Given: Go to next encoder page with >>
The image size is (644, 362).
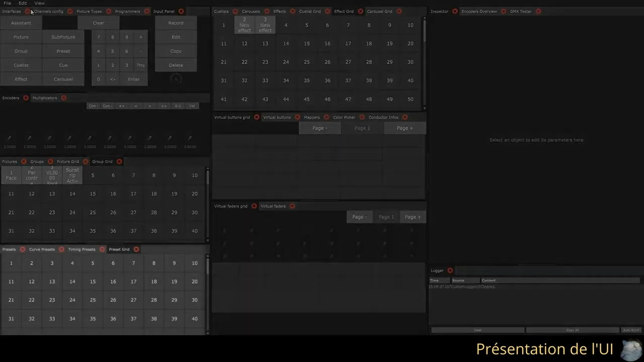Looking at the screenshot, I should (x=164, y=106).
